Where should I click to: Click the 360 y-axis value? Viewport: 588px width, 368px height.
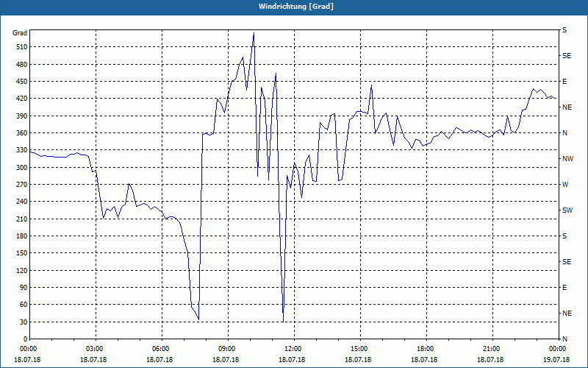pos(22,133)
